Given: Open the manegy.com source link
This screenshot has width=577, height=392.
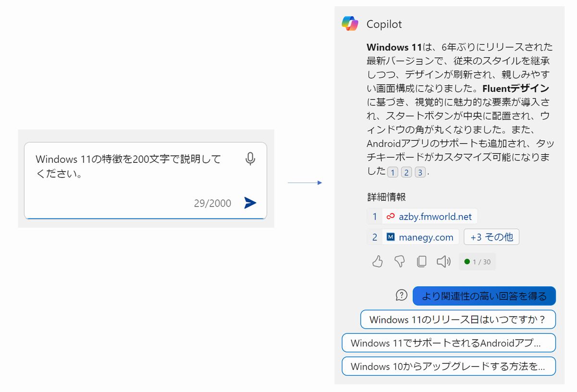Looking at the screenshot, I should pos(413,237).
